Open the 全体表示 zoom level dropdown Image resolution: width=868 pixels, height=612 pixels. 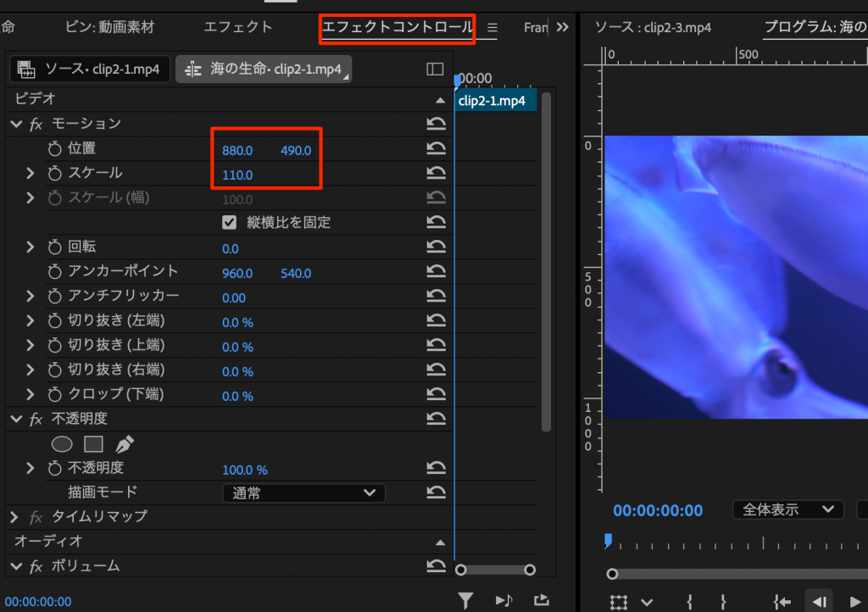point(787,509)
